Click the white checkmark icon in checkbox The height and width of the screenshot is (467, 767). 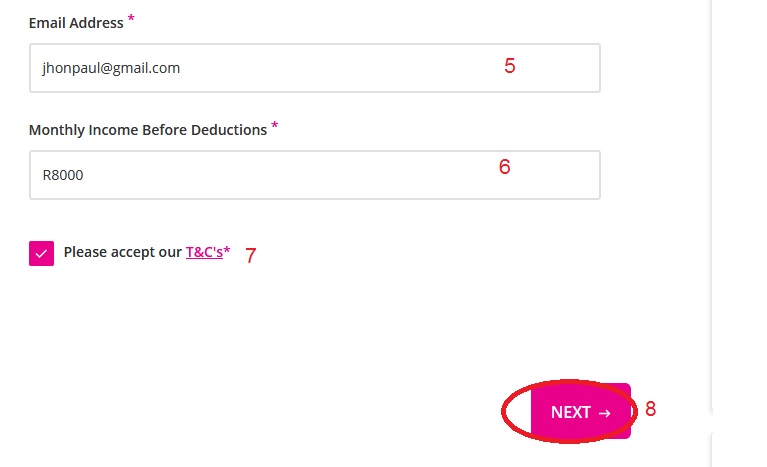[x=41, y=254]
